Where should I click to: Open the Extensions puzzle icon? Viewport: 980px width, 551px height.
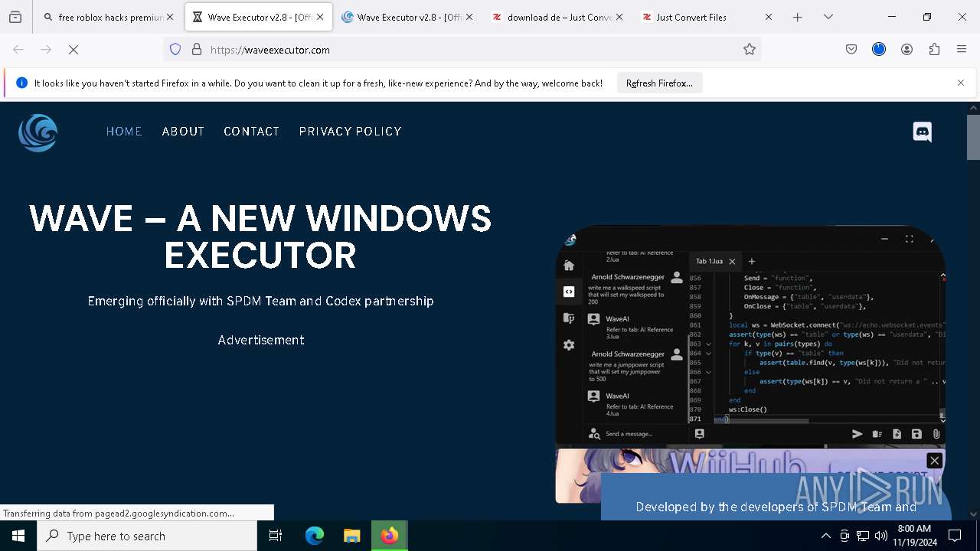934,50
